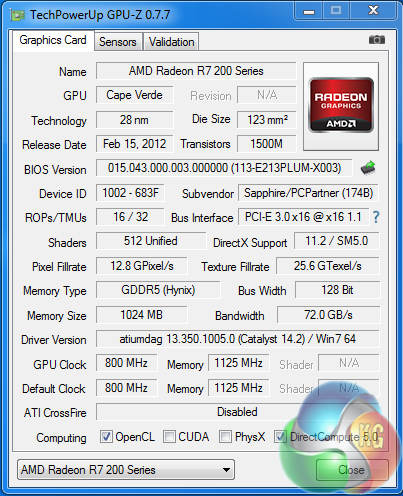Viewport: 403px width, 496px height.
Task: Toggle the OpenCL checkbox
Action: click(106, 437)
